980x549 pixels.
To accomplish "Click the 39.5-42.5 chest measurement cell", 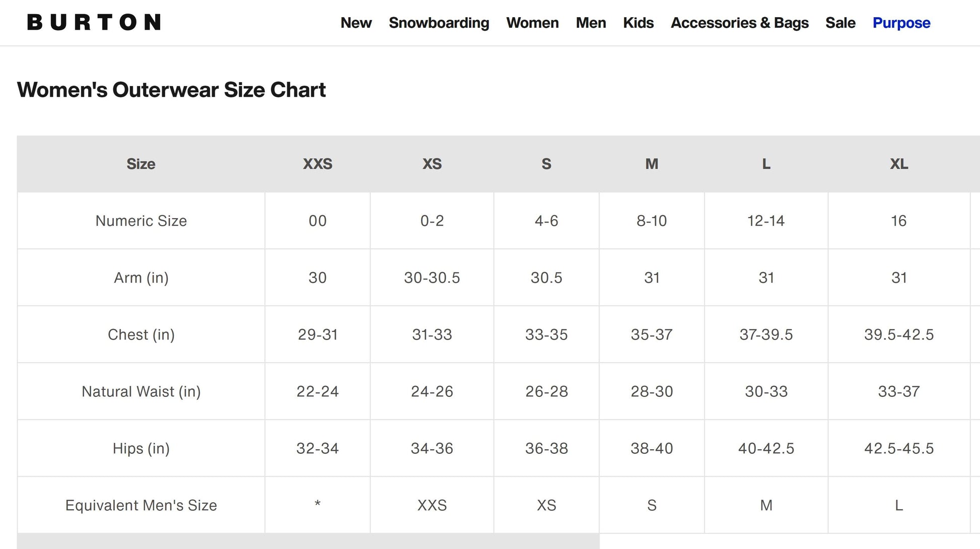I will (899, 335).
